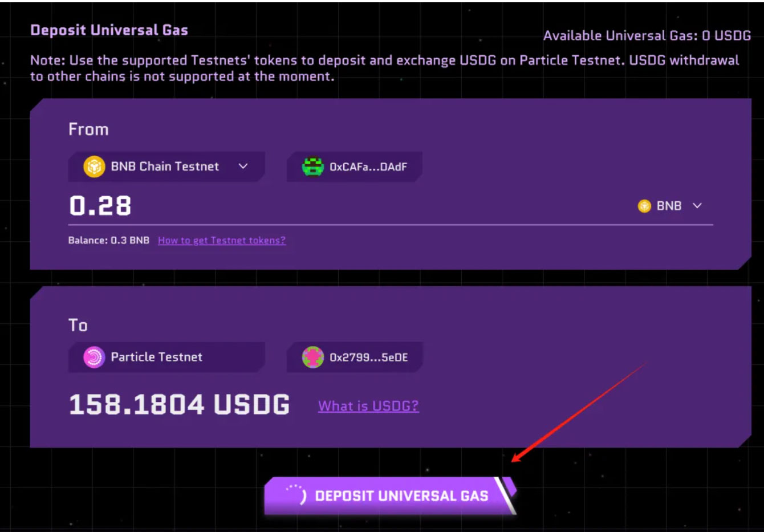Click the BNB Chain Testnet coin icon

coord(94,166)
